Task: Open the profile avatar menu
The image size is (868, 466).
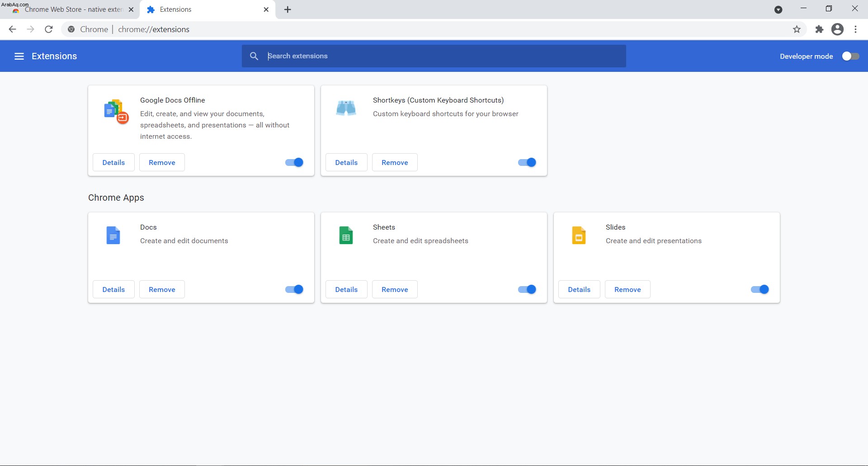Action: 837,29
